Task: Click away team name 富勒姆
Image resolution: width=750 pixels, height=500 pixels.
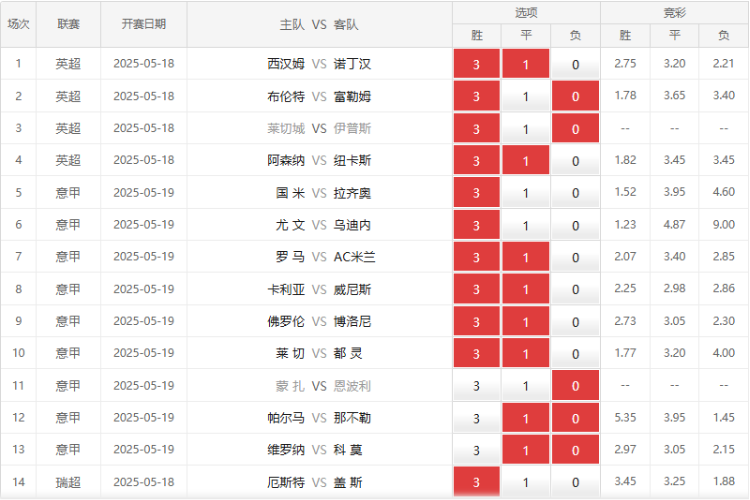Action: coord(352,97)
